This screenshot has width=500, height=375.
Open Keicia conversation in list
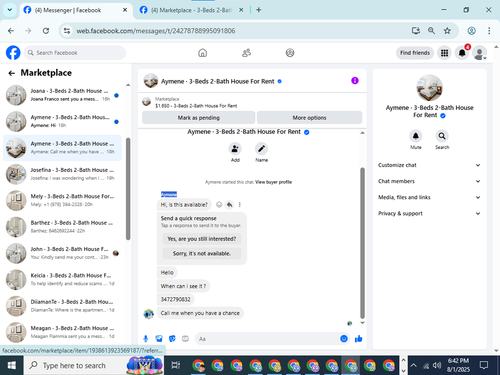pos(62,279)
